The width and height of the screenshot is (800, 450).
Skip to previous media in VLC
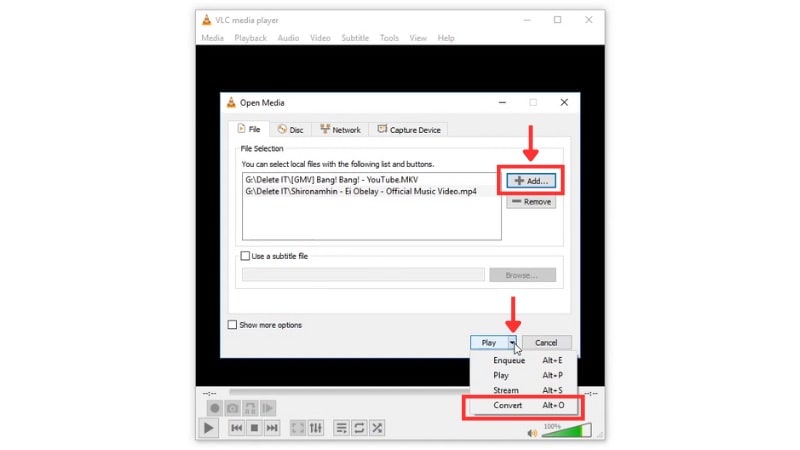coord(236,428)
